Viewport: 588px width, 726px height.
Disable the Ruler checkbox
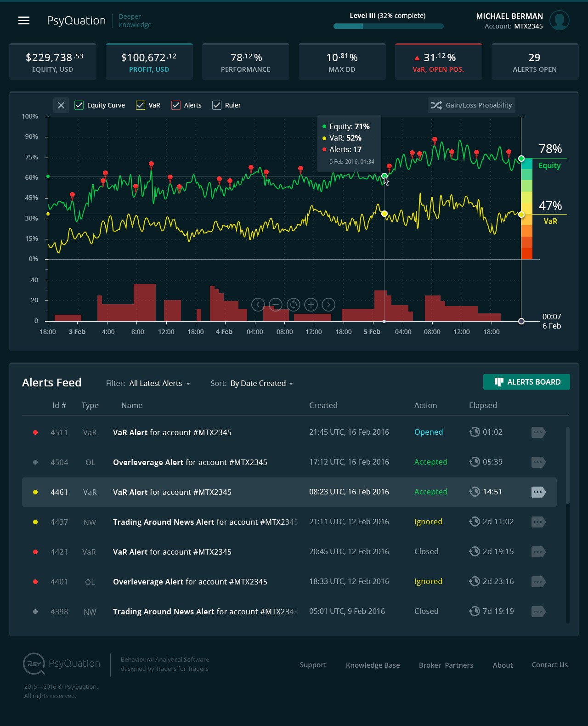coord(217,105)
